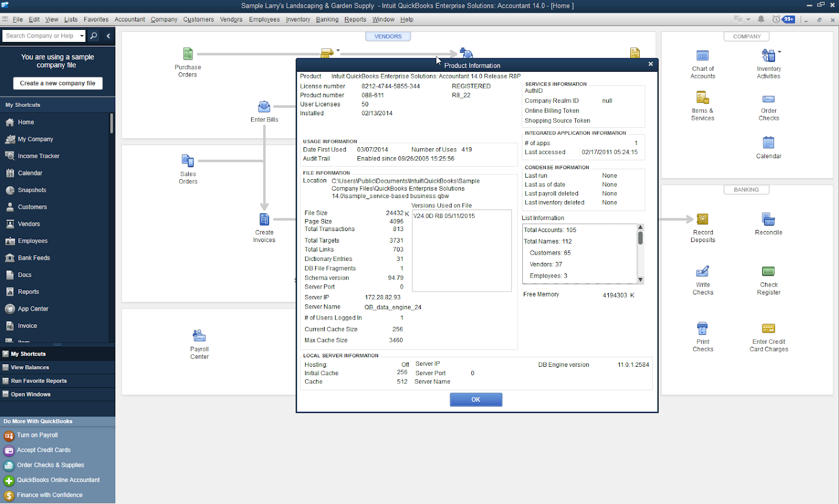Open the Lists menu
The width and height of the screenshot is (839, 504).
pyautogui.click(x=71, y=19)
